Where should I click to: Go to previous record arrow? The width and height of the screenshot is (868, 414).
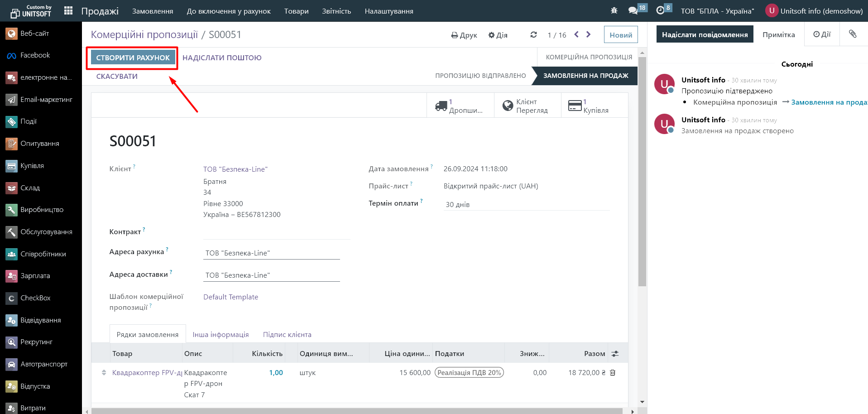point(576,34)
